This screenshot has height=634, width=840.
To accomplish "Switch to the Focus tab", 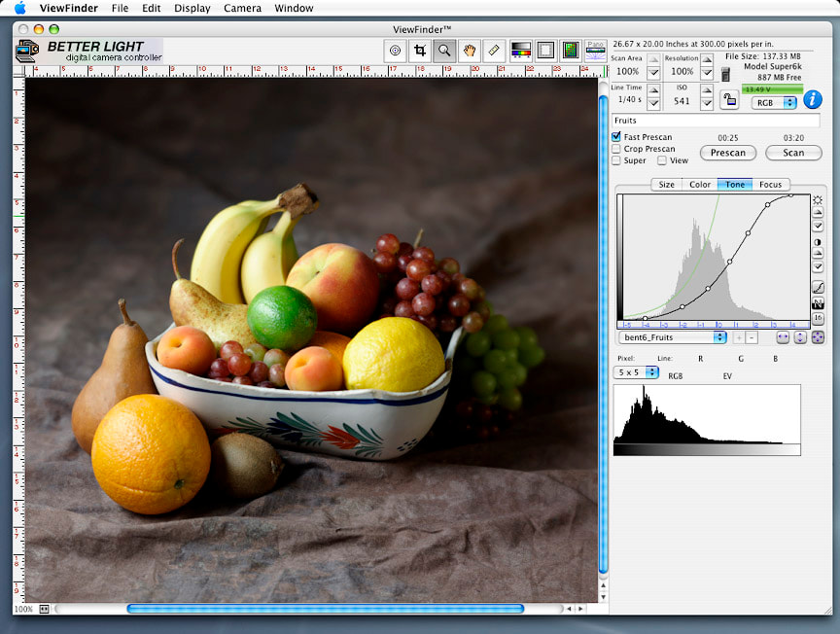I will click(x=770, y=185).
